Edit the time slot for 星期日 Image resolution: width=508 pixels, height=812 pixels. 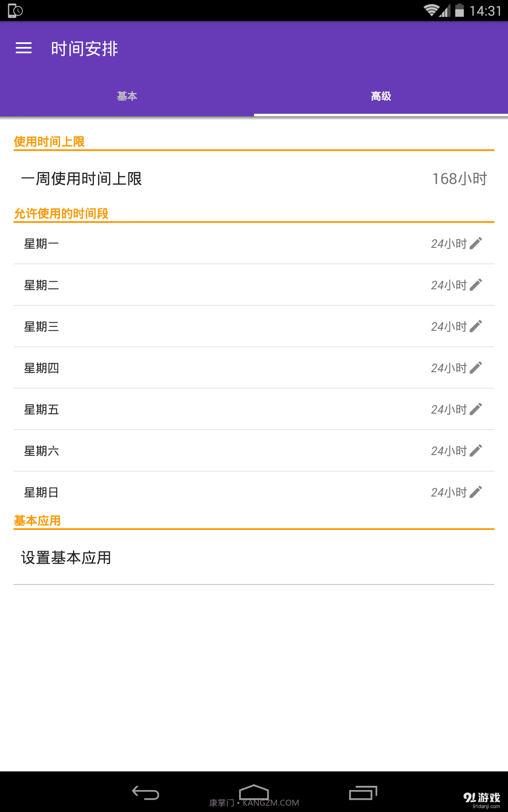point(478,492)
